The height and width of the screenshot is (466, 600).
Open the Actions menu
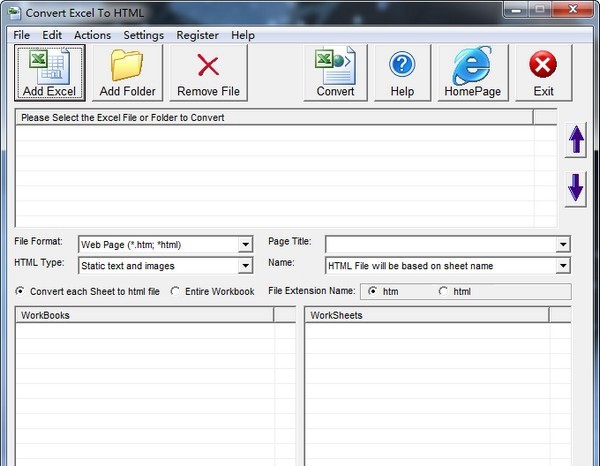click(x=93, y=35)
